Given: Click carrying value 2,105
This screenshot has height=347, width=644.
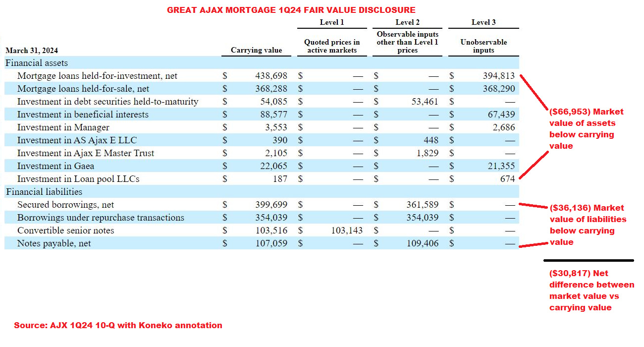Looking at the screenshot, I should point(276,153).
